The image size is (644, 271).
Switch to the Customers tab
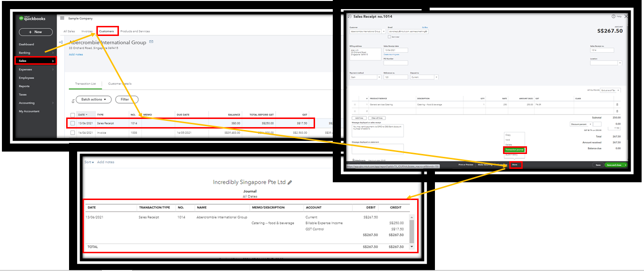click(x=106, y=31)
